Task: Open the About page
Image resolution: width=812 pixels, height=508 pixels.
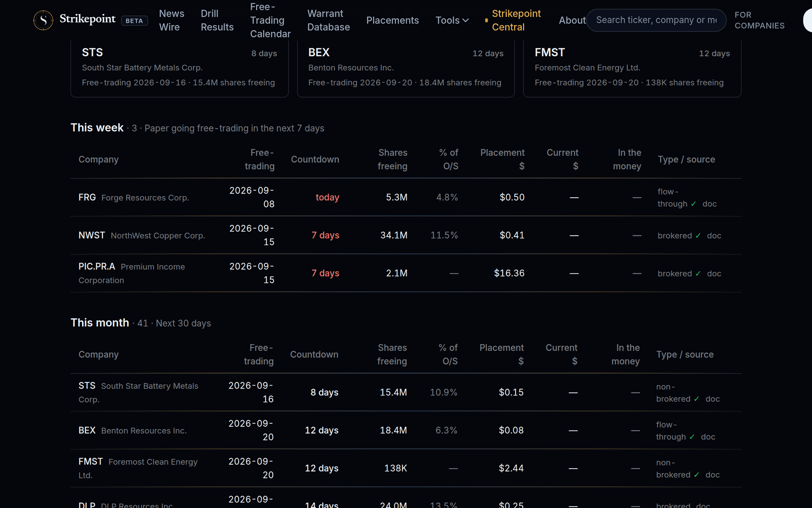Action: click(572, 20)
